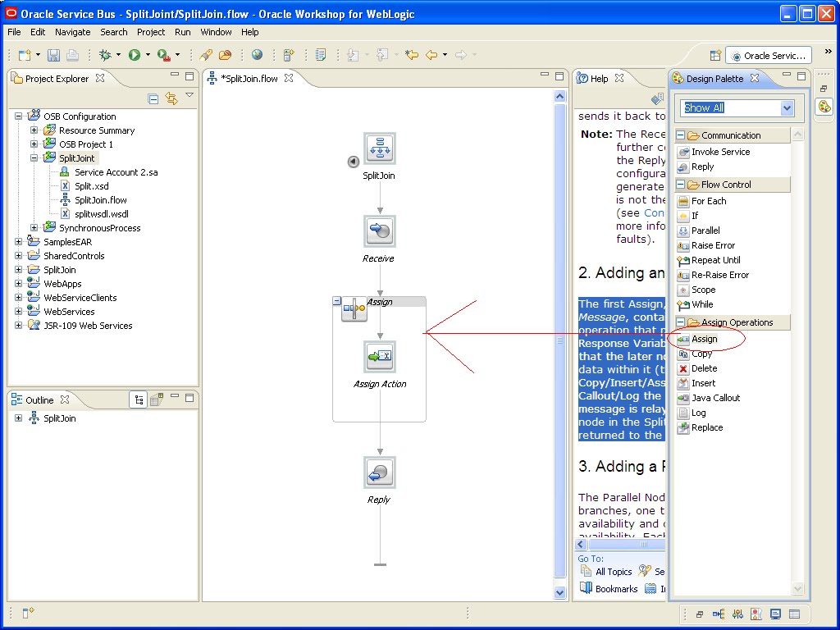Image resolution: width=840 pixels, height=630 pixels.
Task: Expand the OSB Project 1 node
Action: [34, 144]
